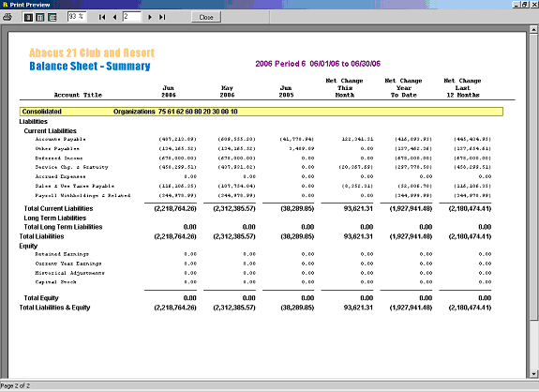
Task: Click the 'Long Term Liabilities' heading
Action: point(55,218)
